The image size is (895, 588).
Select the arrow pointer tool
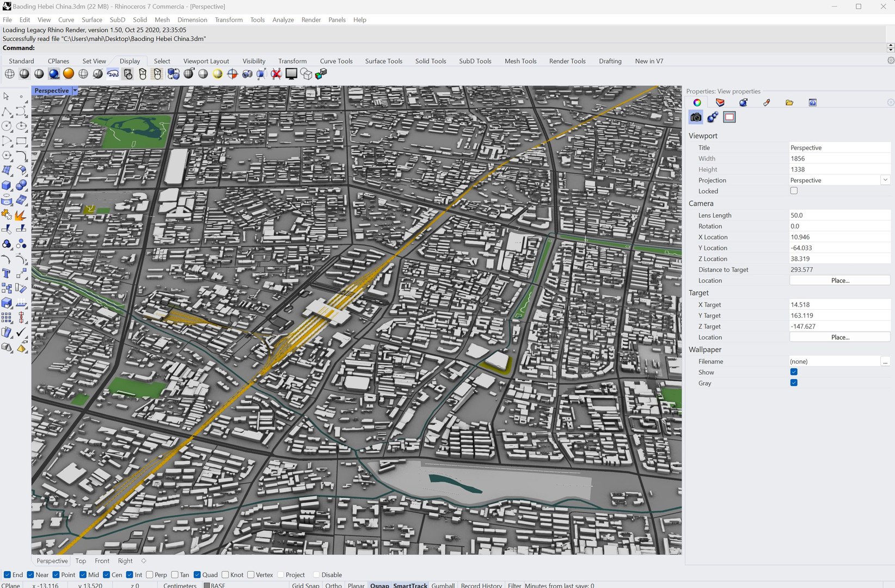(6, 96)
